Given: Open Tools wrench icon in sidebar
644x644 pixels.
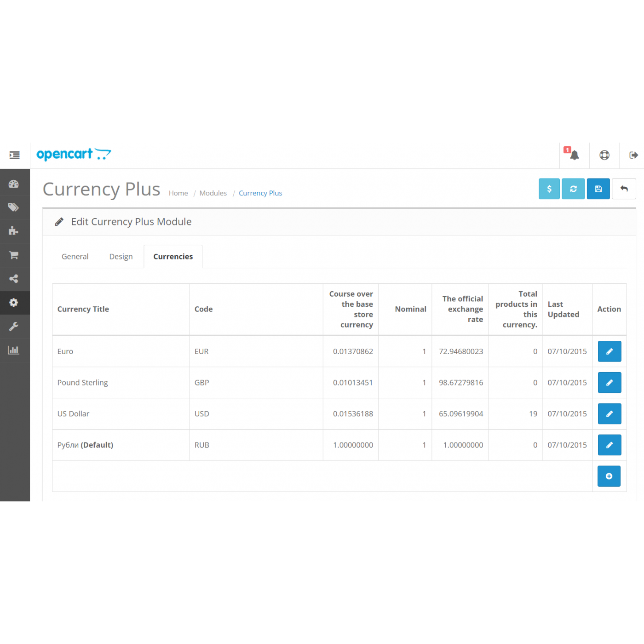Looking at the screenshot, I should point(14,327).
